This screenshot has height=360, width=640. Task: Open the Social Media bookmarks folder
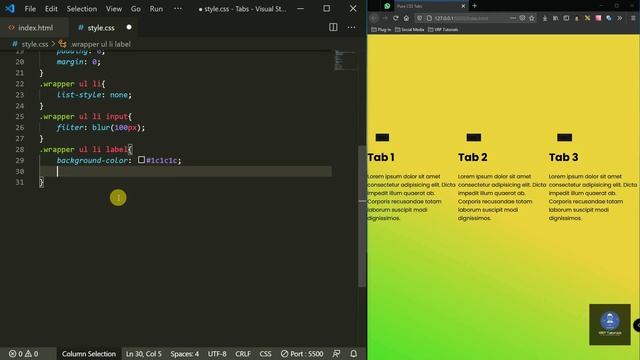coord(409,29)
